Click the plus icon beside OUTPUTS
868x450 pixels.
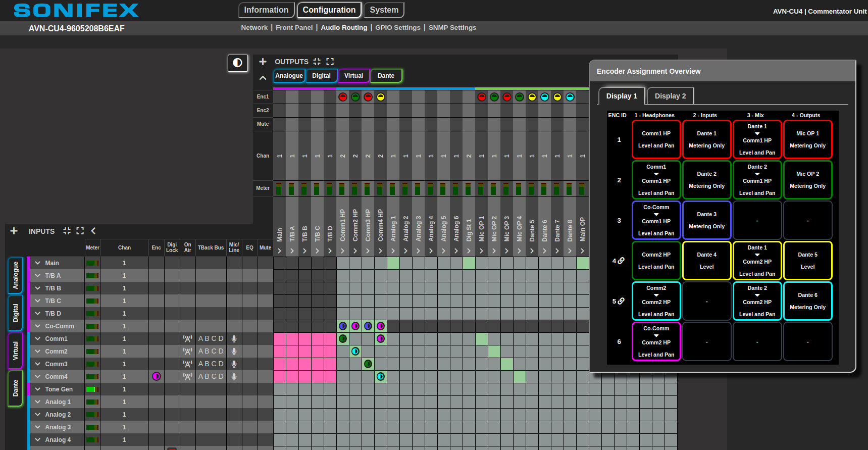click(x=263, y=62)
